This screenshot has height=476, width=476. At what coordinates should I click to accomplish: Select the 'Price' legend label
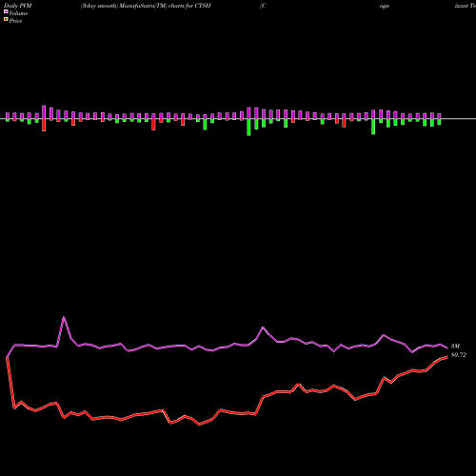[15, 21]
